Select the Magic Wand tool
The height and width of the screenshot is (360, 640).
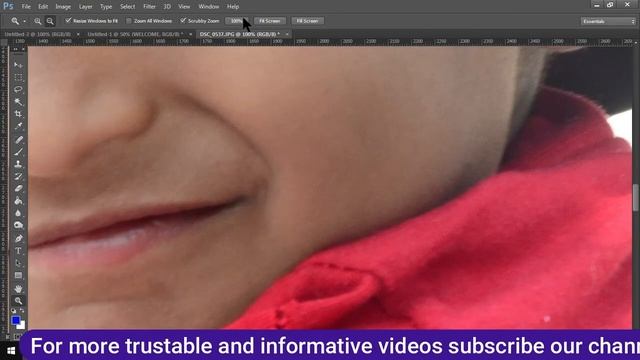coord(18,102)
